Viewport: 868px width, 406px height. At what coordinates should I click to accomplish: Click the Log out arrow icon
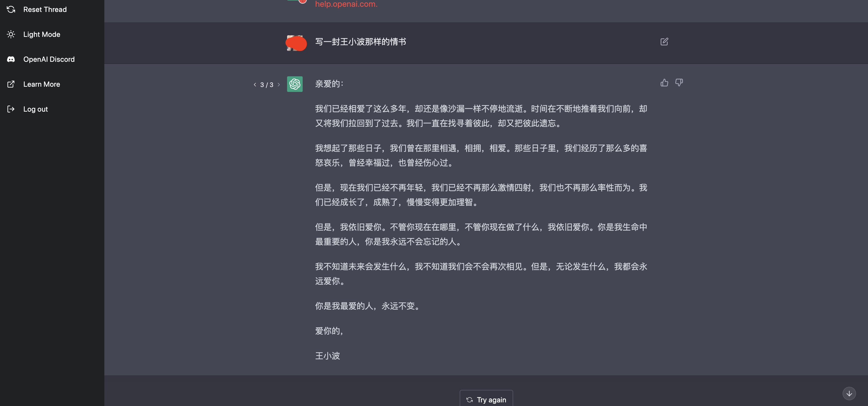coord(11,109)
